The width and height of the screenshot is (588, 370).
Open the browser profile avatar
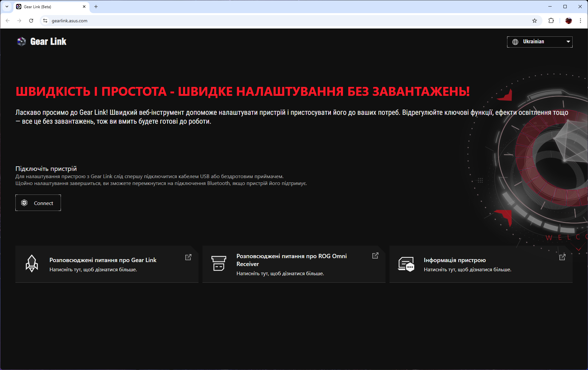point(569,21)
